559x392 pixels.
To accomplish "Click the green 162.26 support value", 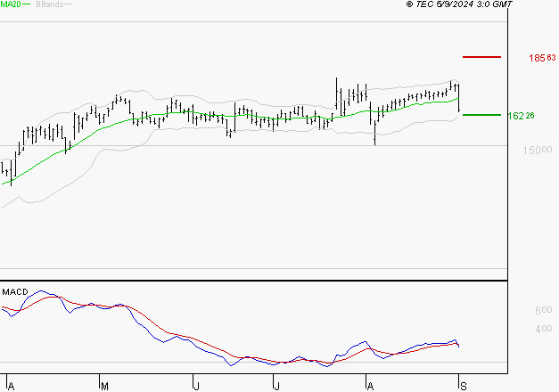I will 521,116.
